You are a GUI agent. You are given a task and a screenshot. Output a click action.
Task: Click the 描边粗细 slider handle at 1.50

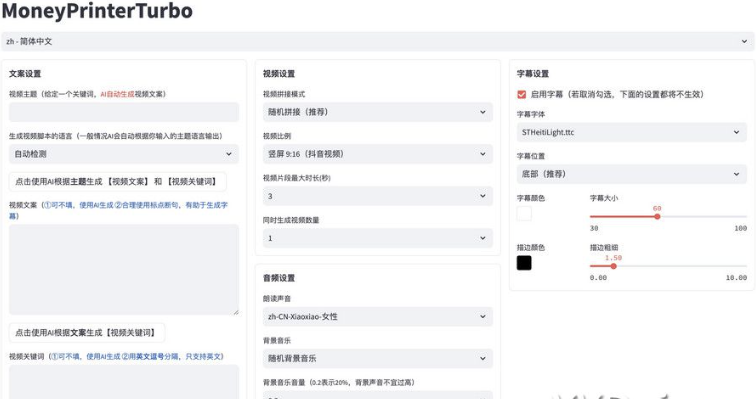pos(613,266)
